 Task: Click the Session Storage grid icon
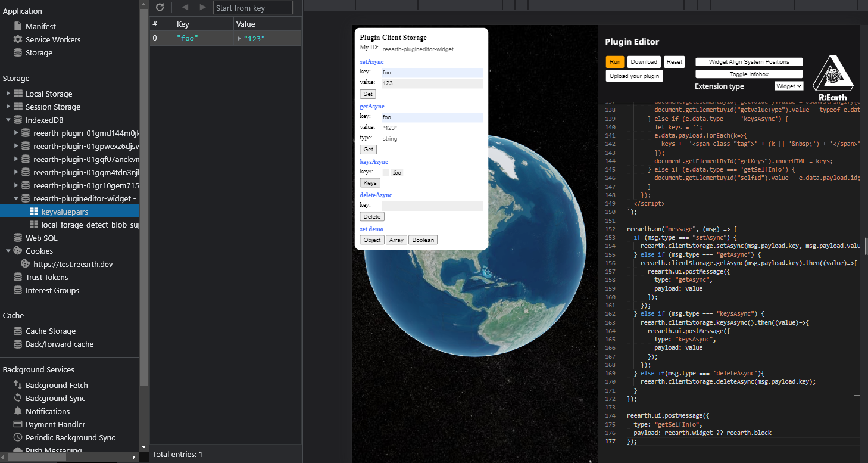pos(18,107)
